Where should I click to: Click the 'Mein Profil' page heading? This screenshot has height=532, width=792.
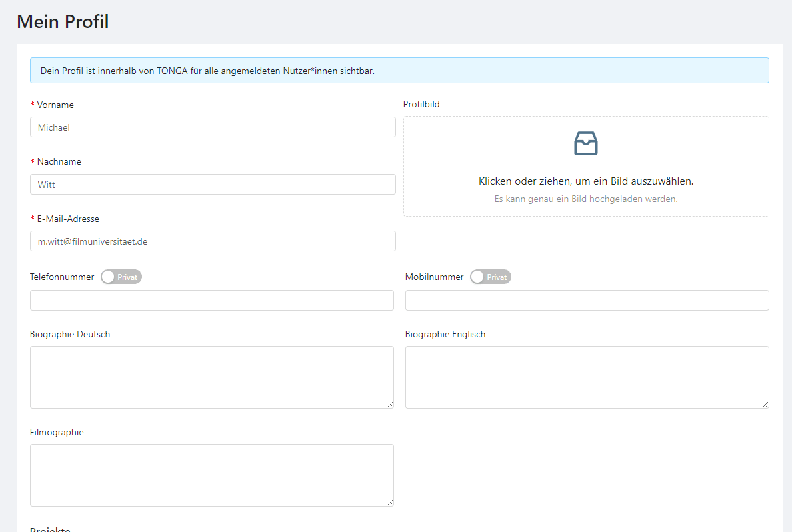[63, 22]
